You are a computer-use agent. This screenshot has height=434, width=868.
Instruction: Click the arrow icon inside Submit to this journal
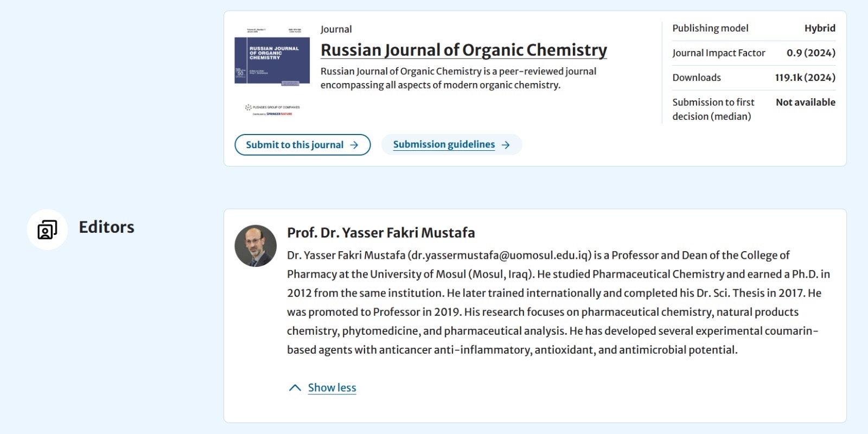click(x=354, y=145)
